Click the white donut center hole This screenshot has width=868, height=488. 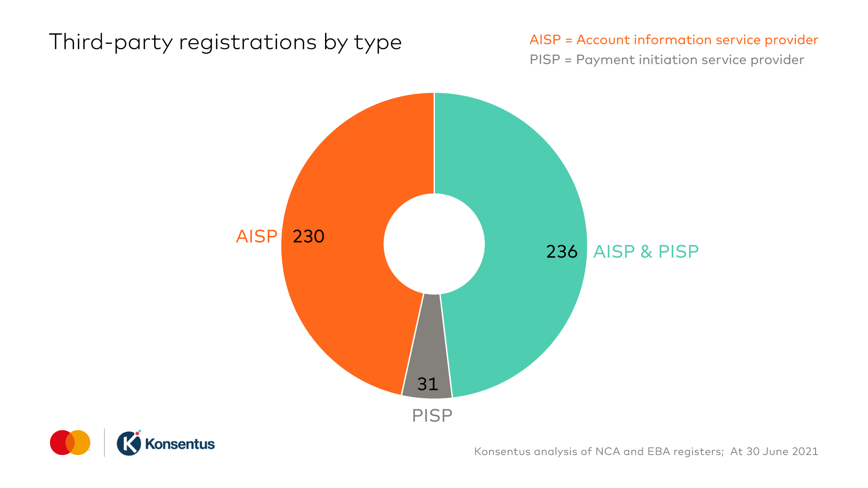click(434, 244)
